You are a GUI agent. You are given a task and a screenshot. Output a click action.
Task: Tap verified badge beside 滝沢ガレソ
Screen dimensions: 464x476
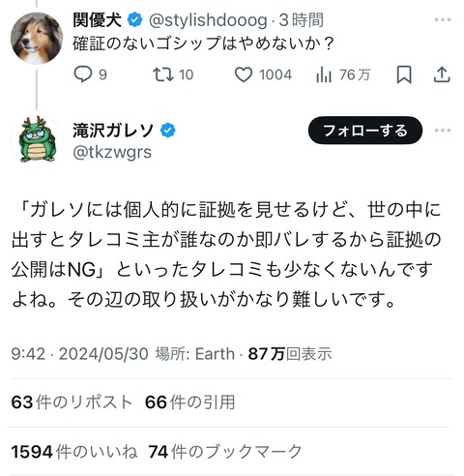tap(168, 131)
